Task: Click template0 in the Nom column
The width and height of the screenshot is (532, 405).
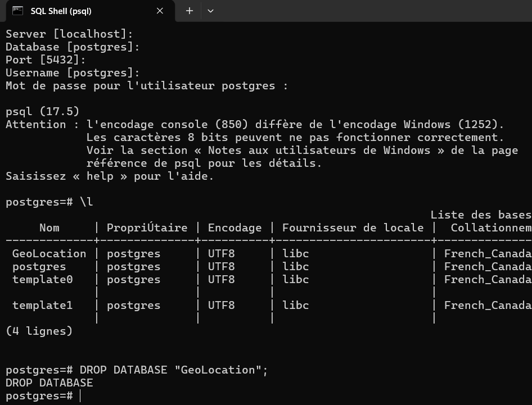Action: tap(43, 280)
